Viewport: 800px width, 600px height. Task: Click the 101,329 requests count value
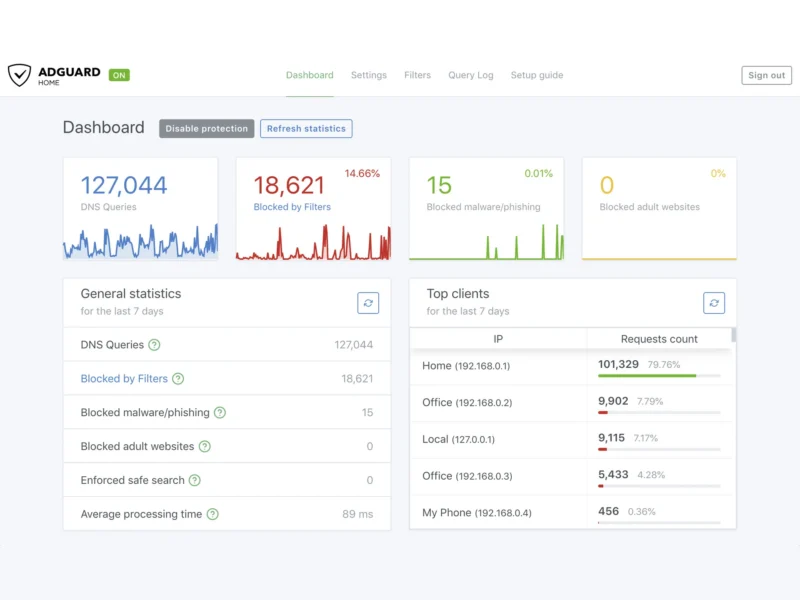(x=618, y=364)
